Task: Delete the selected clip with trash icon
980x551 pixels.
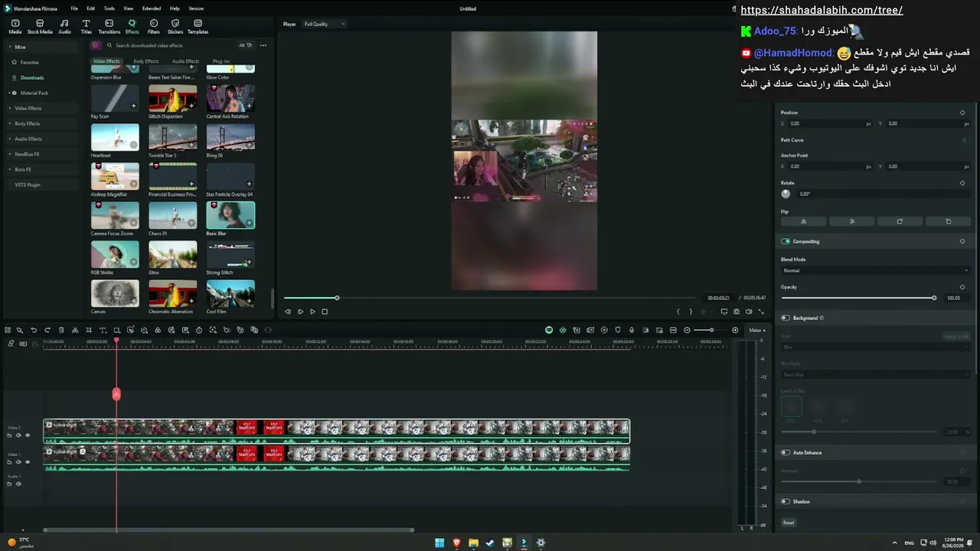Action: 61,331
